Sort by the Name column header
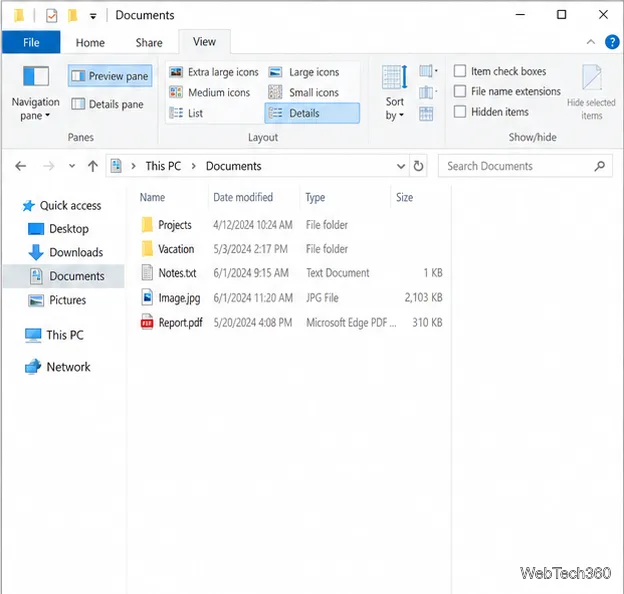624x594 pixels. click(152, 197)
